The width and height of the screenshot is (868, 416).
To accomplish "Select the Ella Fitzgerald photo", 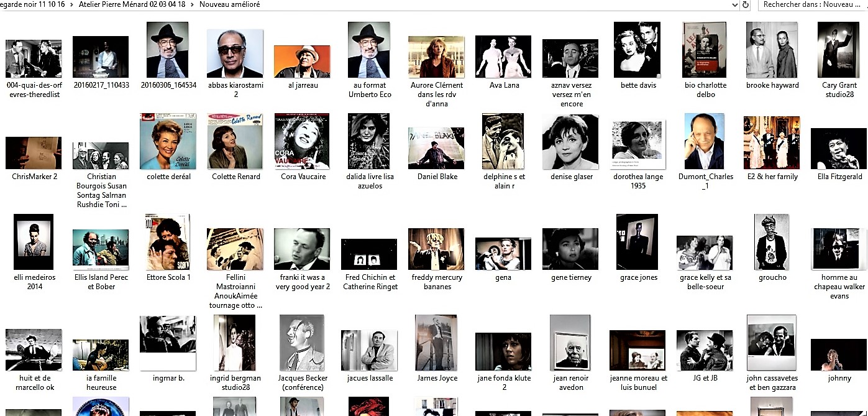I will [x=838, y=149].
